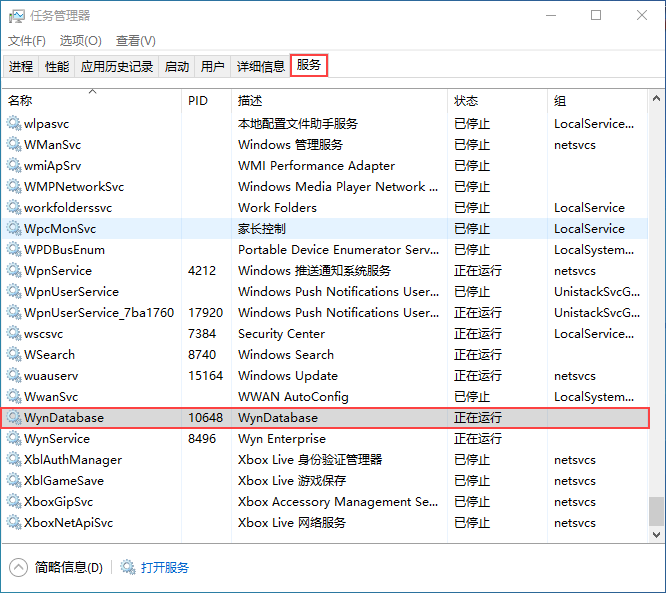Select the WynService service name
This screenshot has height=593, width=666.
tap(57, 438)
